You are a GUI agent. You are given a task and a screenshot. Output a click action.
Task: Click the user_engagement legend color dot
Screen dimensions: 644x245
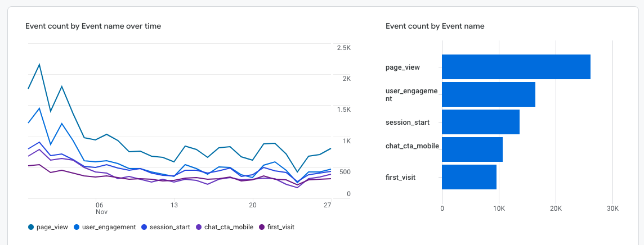click(77, 227)
